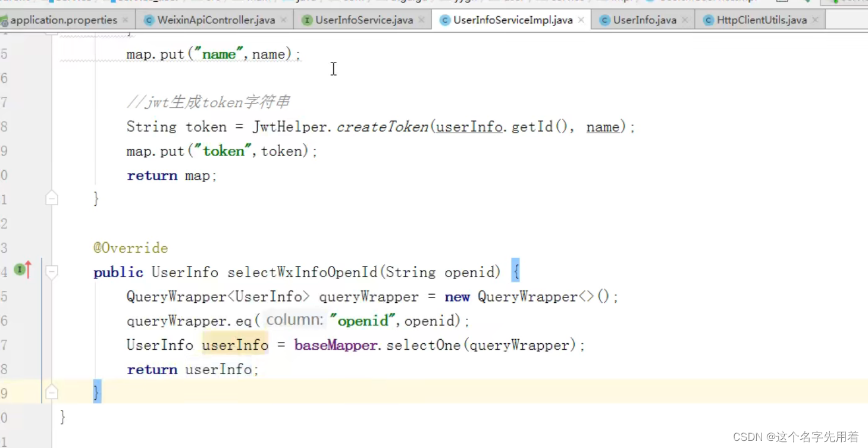Close the HttpClientUtils.java tab

(815, 20)
